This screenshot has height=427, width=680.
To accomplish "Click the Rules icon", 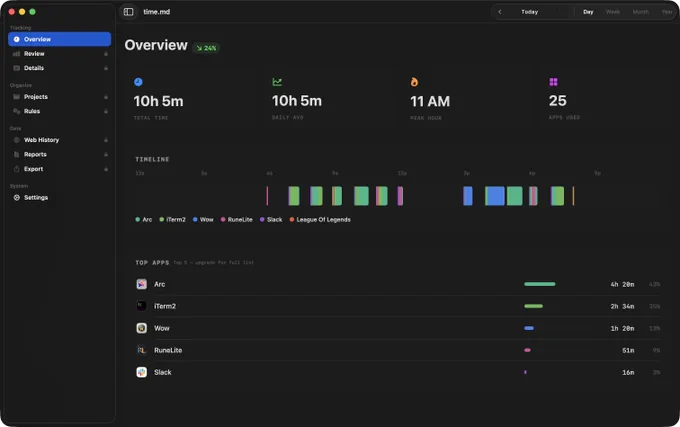I will 16,111.
